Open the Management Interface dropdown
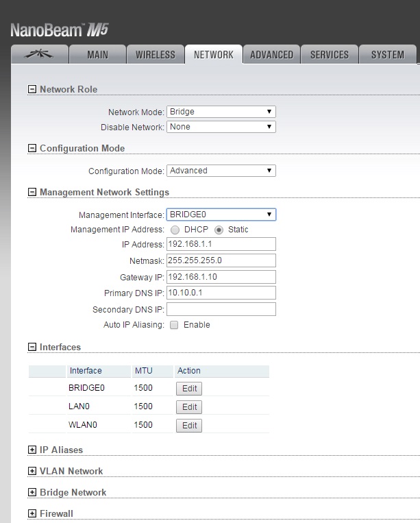The width and height of the screenshot is (420, 523). pos(221,215)
